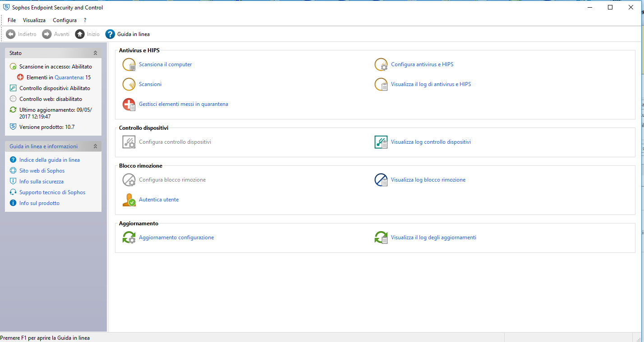Click the Sito web di Sophos globe icon

[x=13, y=171]
